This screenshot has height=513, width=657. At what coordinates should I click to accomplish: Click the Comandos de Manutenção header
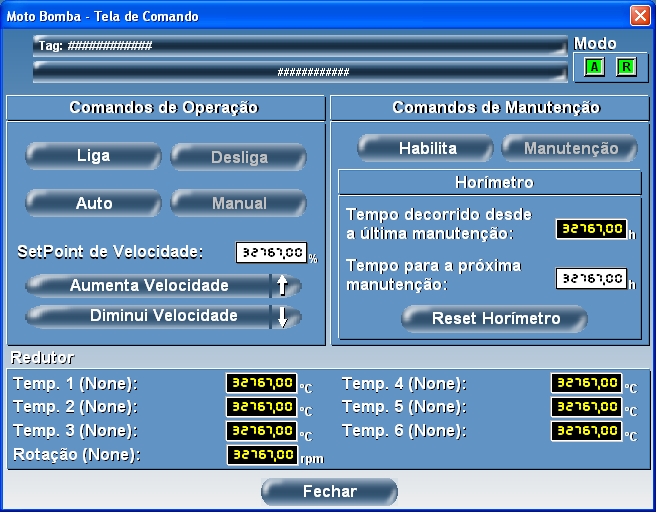point(490,108)
